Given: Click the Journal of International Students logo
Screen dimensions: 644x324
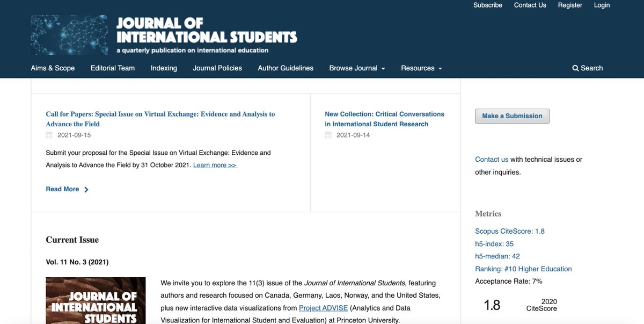Looking at the screenshot, I should click(164, 35).
